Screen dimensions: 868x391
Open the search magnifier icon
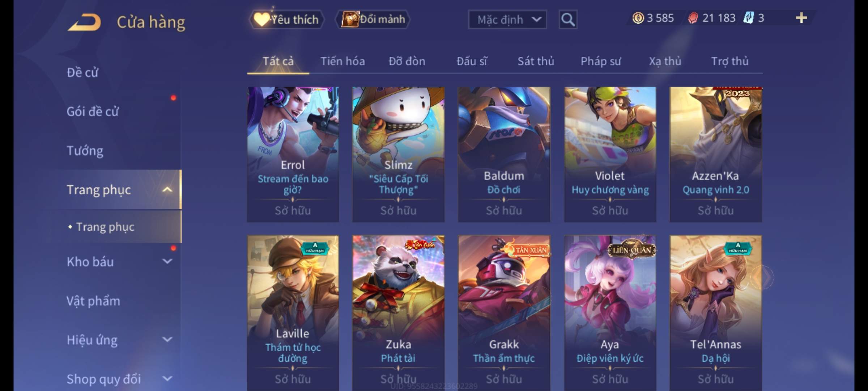tap(568, 20)
